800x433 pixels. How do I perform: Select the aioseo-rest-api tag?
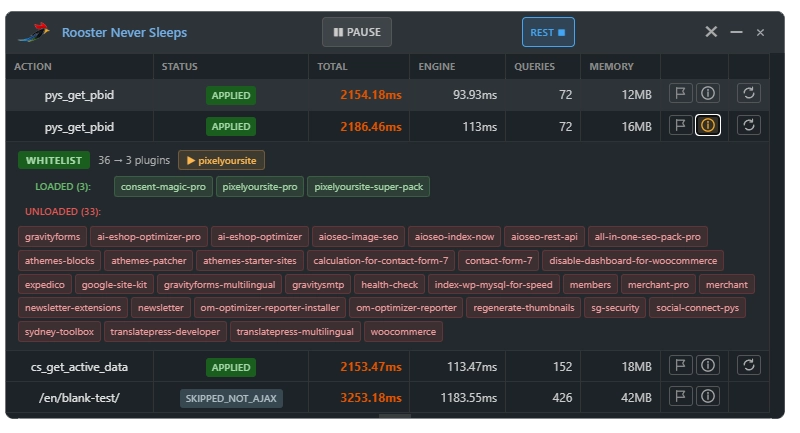tap(544, 237)
